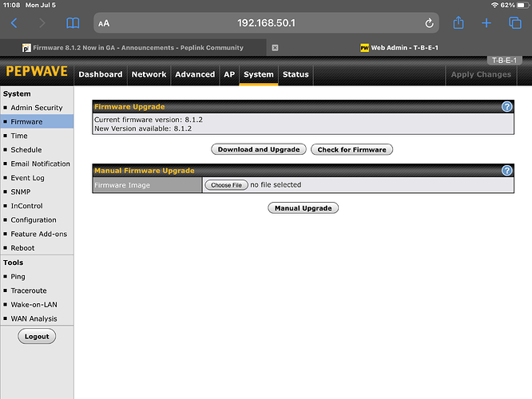Viewport: 532px width, 399px height.
Task: Open help for Manual Firmware Upgrade
Action: click(506, 171)
